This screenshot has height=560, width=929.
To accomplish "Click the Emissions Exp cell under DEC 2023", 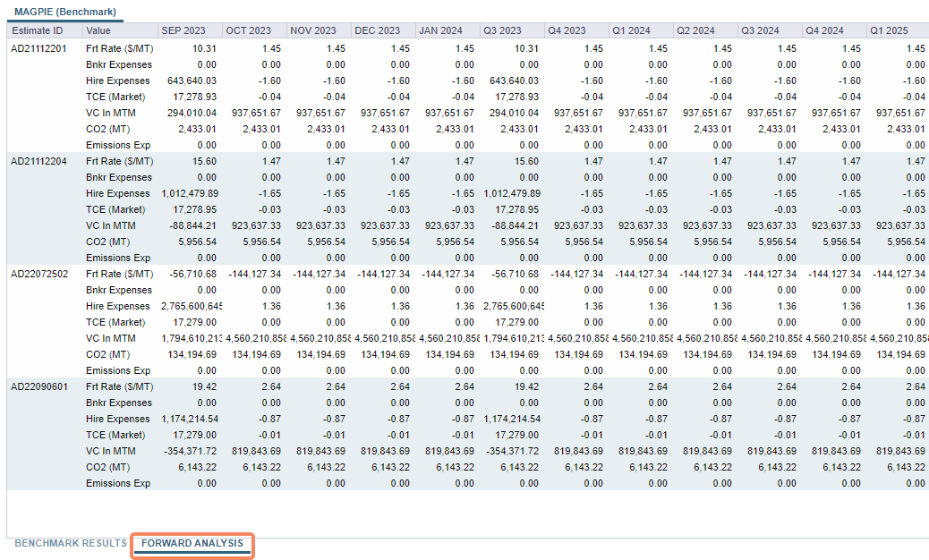I will 382,145.
